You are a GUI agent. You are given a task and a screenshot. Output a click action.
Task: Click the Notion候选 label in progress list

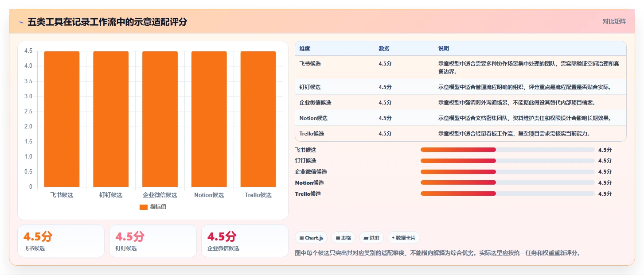[309, 183]
